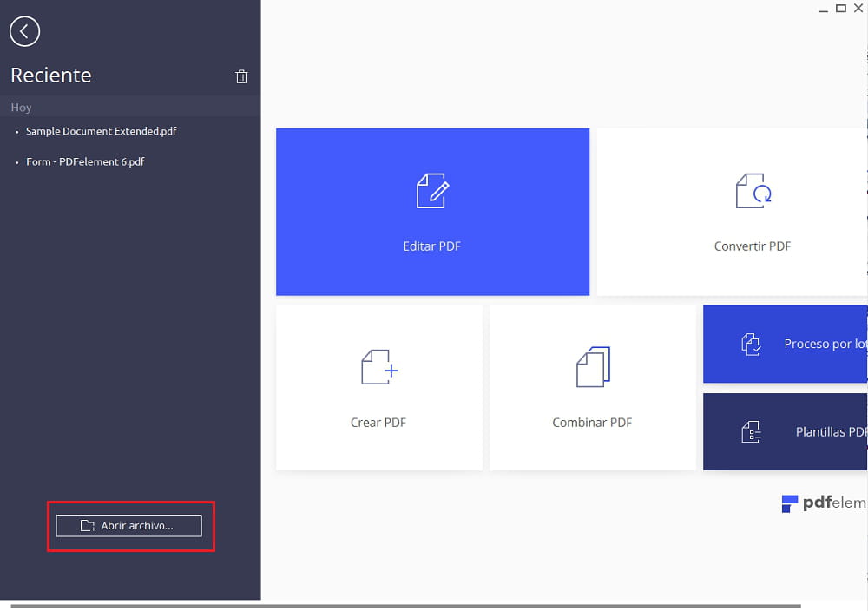
Task: Click the Proceso por lotes icon
Action: (x=751, y=345)
